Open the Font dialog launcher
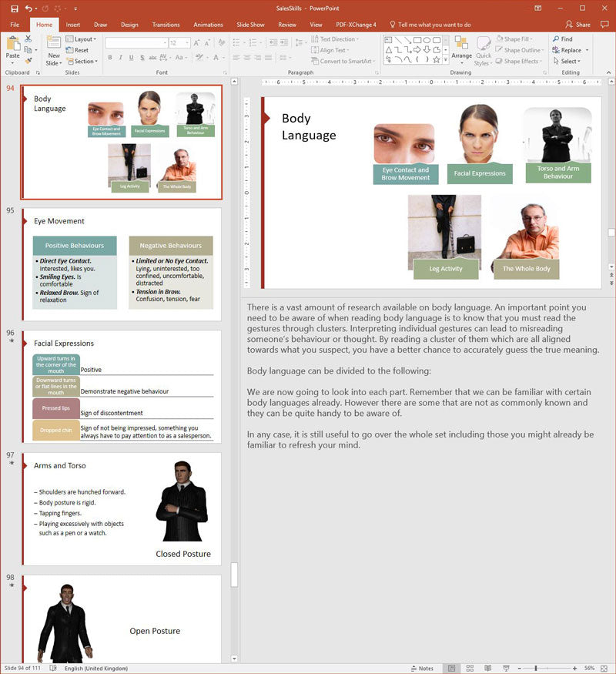Image resolution: width=616 pixels, height=674 pixels. tap(225, 72)
